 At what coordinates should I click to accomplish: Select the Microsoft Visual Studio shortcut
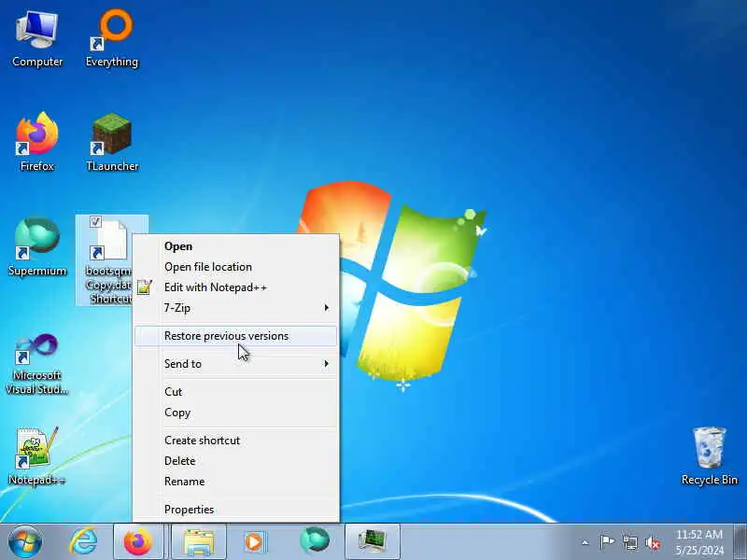click(37, 364)
